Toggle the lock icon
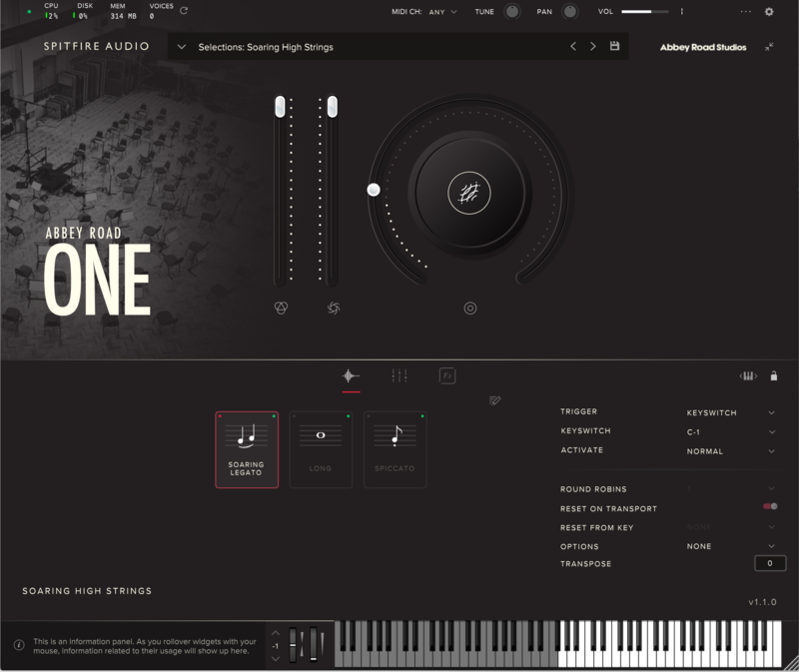 (x=773, y=376)
